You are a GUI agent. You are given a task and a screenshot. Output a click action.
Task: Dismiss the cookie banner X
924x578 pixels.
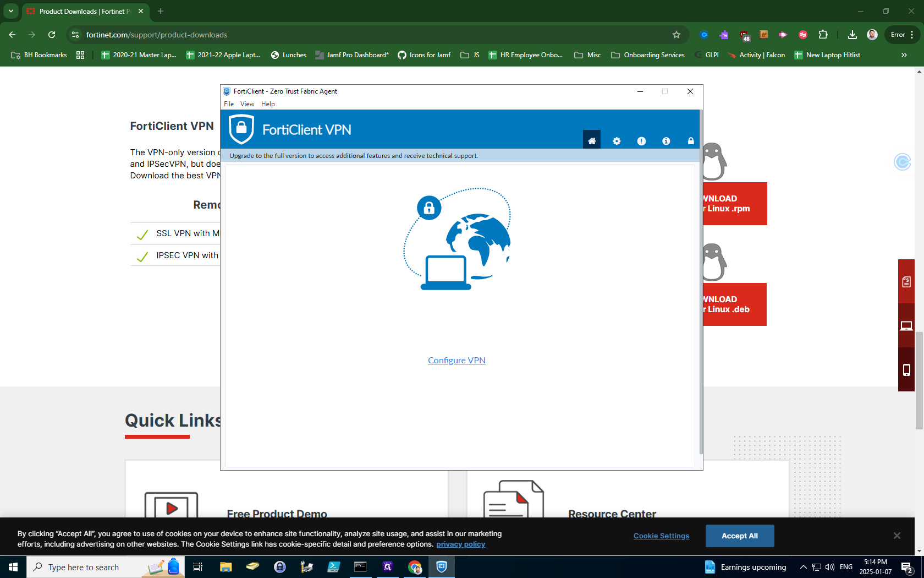point(897,536)
